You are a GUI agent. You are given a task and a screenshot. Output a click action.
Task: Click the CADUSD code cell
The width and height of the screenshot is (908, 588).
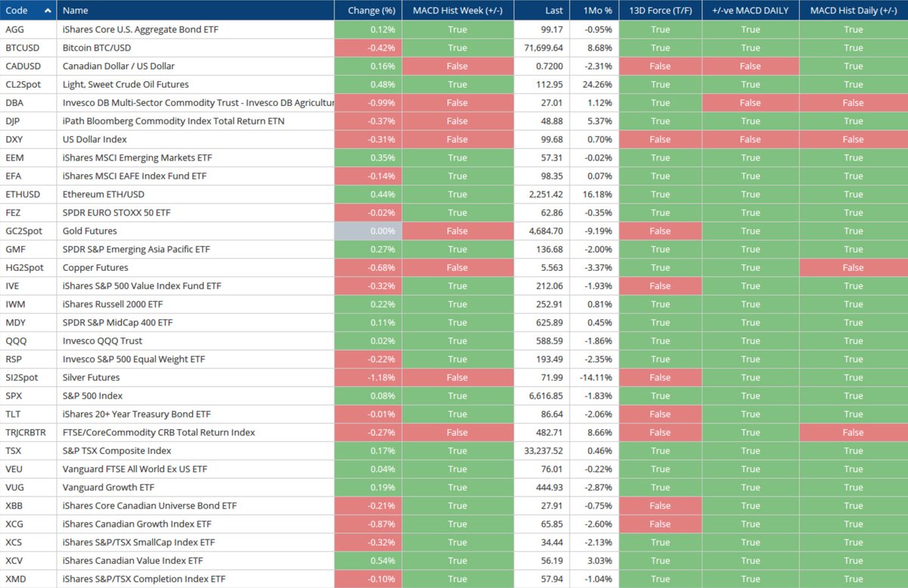pyautogui.click(x=29, y=66)
